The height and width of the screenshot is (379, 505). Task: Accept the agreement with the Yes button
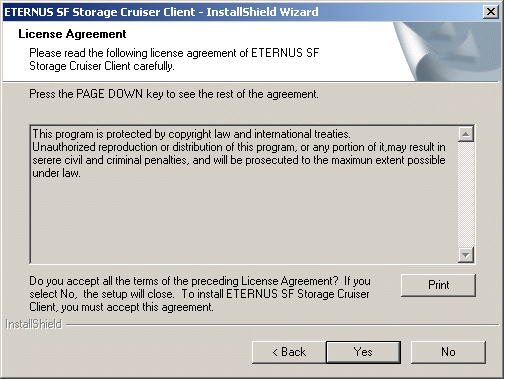(x=363, y=352)
